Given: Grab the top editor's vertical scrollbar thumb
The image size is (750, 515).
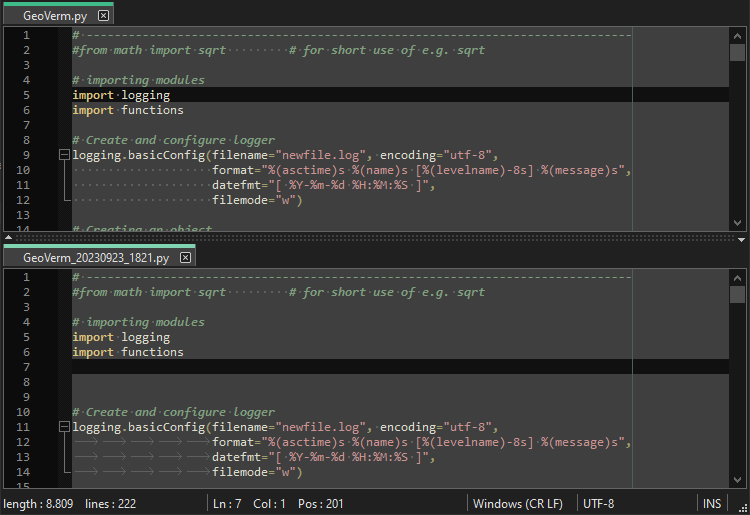Looking at the screenshot, I should click(738, 53).
